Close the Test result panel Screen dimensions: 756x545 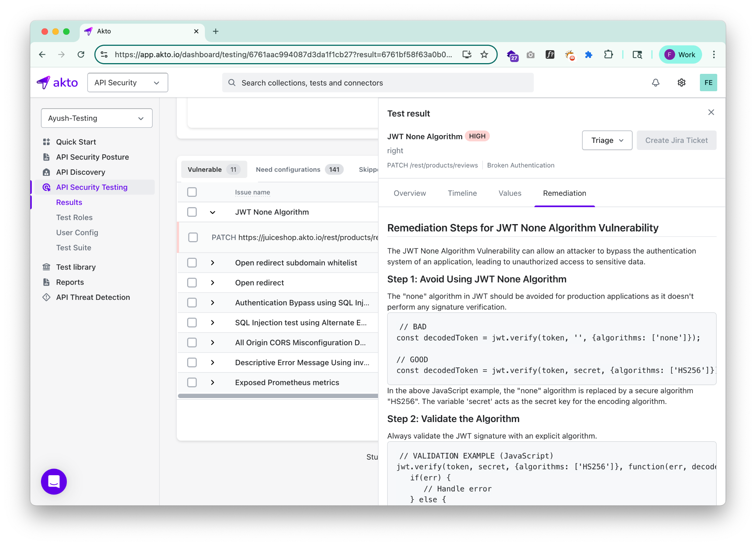[711, 112]
